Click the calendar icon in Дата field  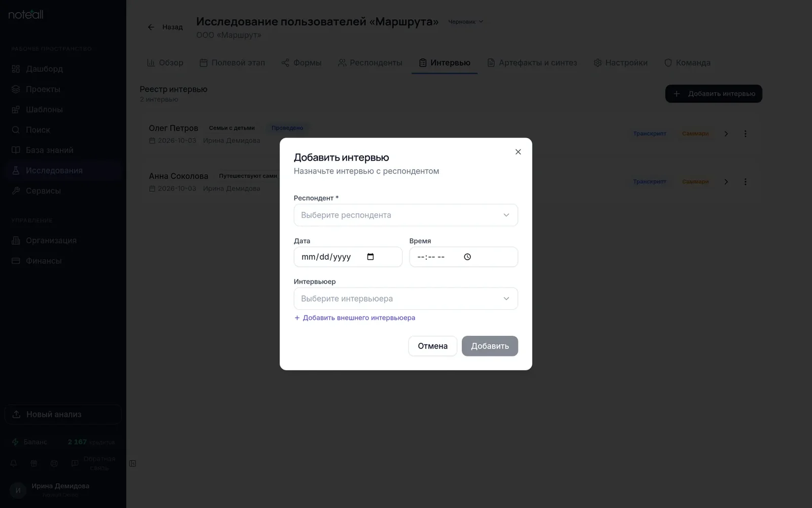coord(370,257)
